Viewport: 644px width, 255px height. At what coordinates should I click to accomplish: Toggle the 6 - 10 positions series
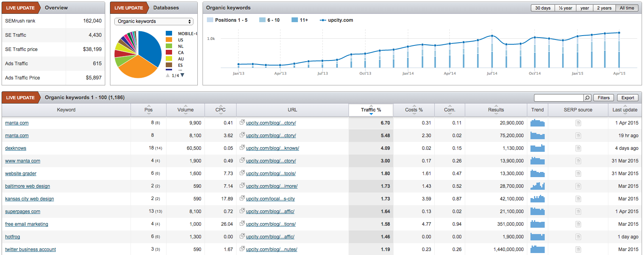[x=269, y=20]
